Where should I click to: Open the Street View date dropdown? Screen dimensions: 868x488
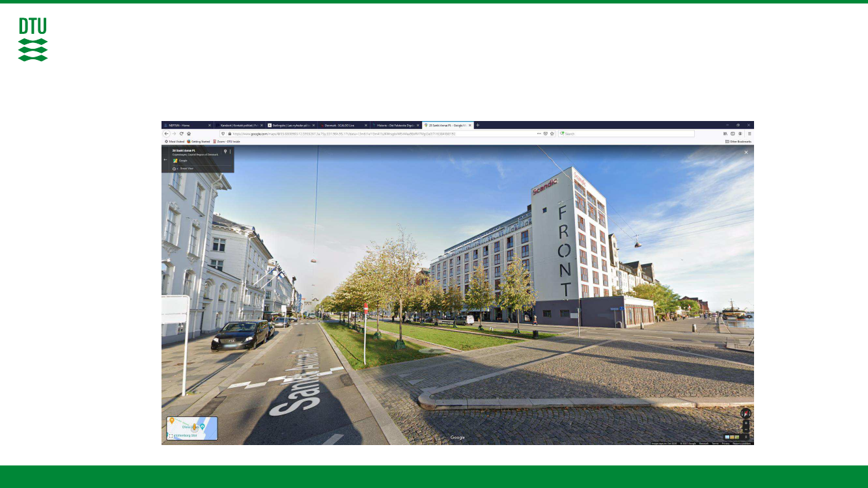click(175, 169)
